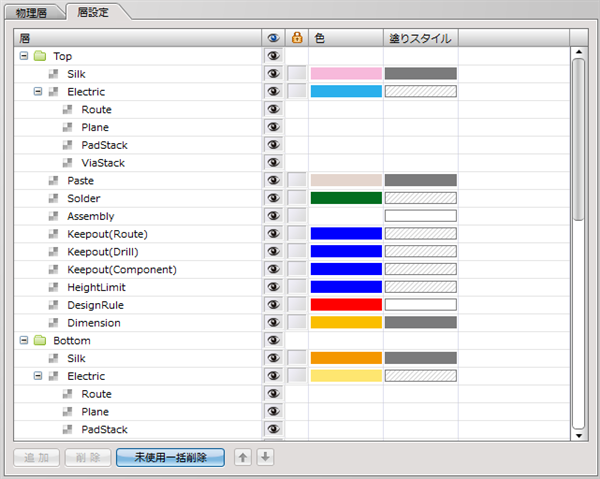Click the scrollbar down arrow
600x479 pixels.
(x=578, y=435)
